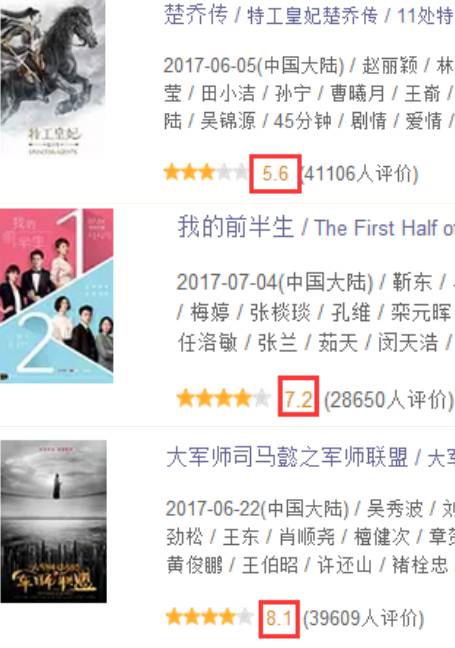Open 39609人评价 reviews count

point(363,618)
